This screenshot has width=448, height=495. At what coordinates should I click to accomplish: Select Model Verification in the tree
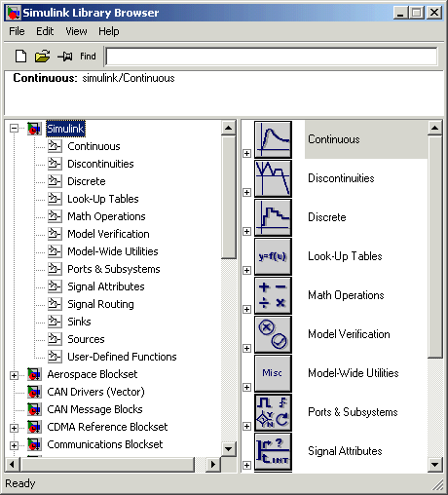pyautogui.click(x=108, y=234)
